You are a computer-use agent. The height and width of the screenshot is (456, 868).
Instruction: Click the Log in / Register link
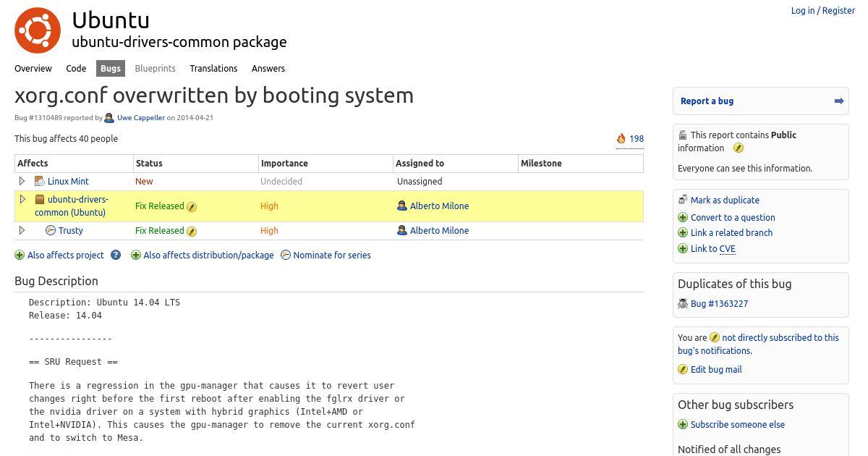click(823, 11)
